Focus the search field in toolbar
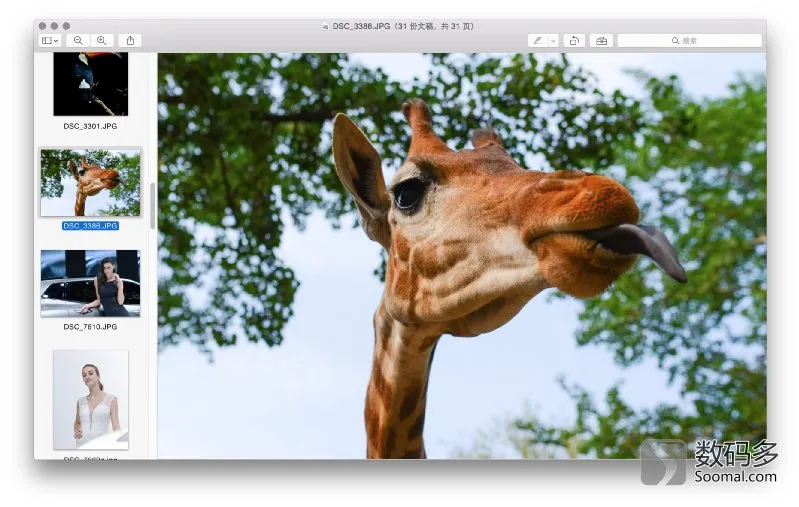Screen dimensions: 799x507 click(689, 41)
